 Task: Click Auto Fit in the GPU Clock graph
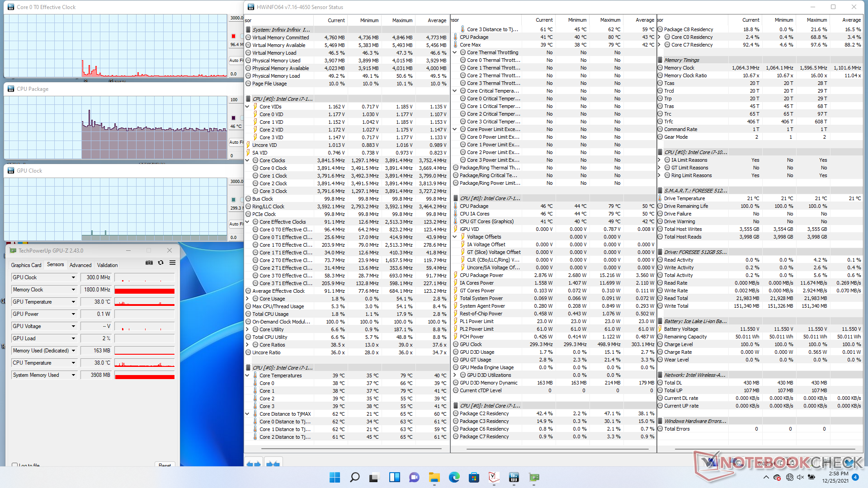coord(236,224)
